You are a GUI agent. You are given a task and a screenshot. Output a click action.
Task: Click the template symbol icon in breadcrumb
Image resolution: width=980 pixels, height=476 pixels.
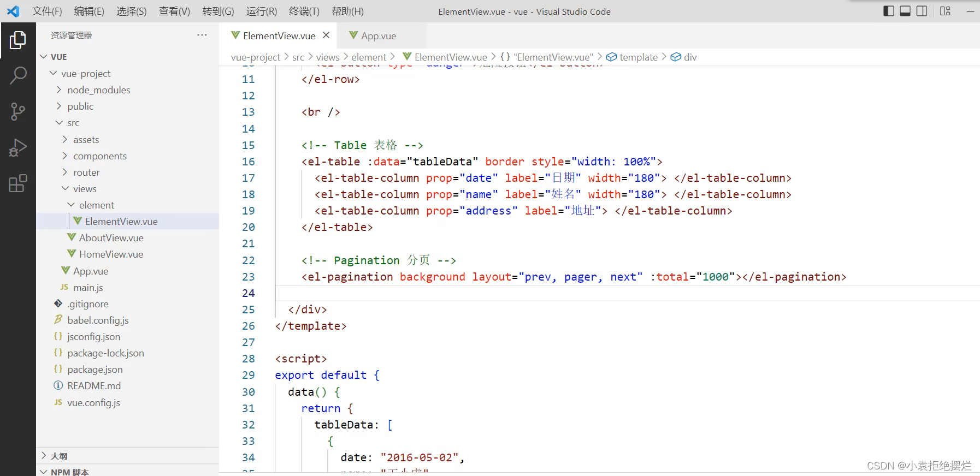(611, 57)
